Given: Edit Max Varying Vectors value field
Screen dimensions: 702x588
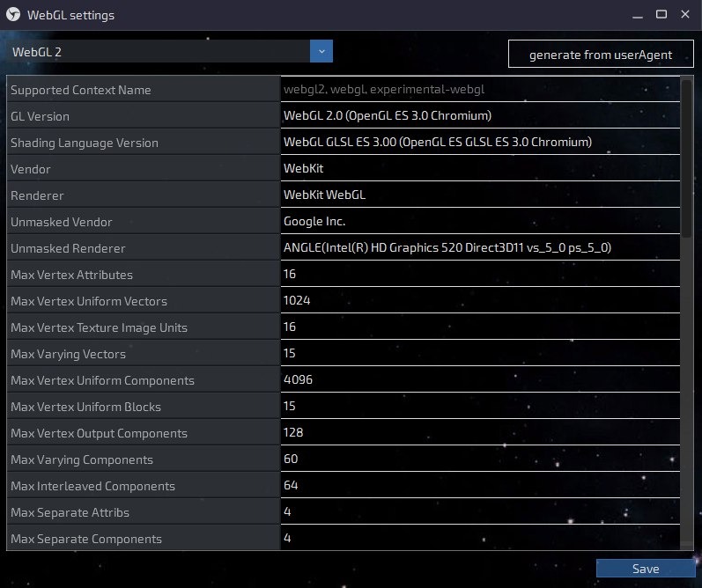Looking at the screenshot, I should (x=480, y=353).
